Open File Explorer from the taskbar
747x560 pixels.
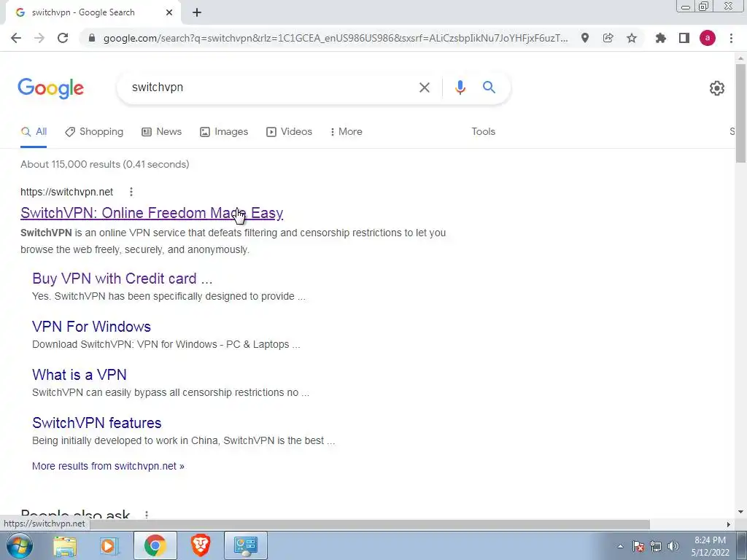(x=65, y=545)
